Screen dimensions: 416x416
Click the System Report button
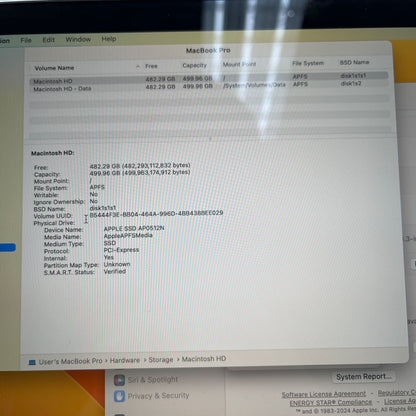[x=364, y=377]
